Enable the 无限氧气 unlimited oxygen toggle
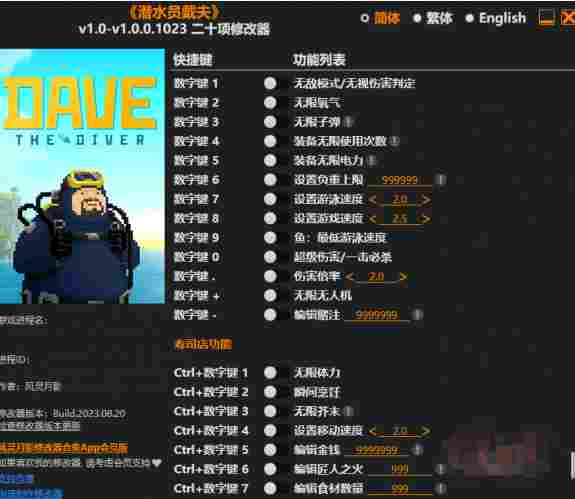The width and height of the screenshot is (575, 499). pos(270,102)
